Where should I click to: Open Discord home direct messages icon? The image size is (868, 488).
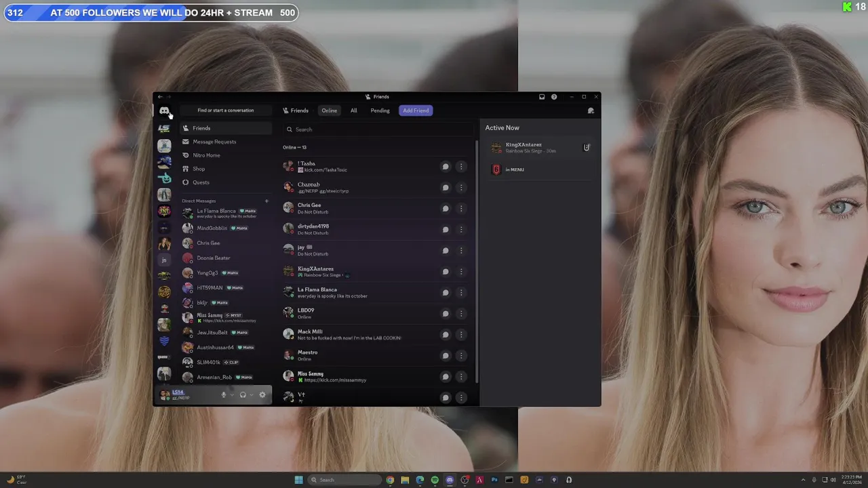click(x=164, y=110)
